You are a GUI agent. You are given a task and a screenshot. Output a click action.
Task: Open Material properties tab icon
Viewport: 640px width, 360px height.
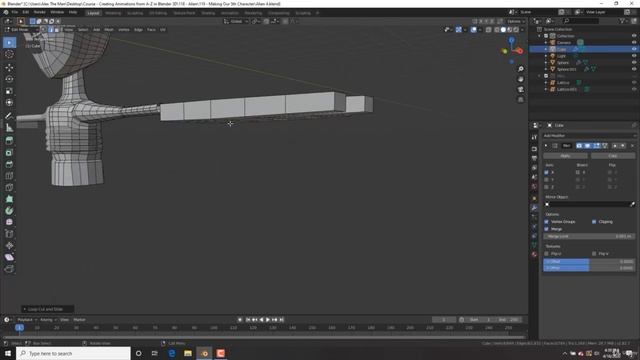pyautogui.click(x=534, y=254)
